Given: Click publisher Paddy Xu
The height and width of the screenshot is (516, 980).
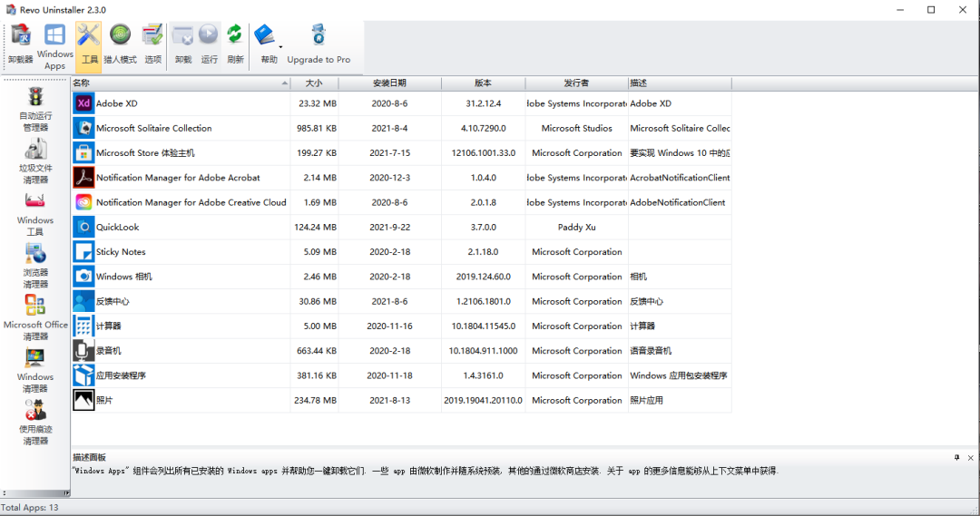Looking at the screenshot, I should (576, 228).
